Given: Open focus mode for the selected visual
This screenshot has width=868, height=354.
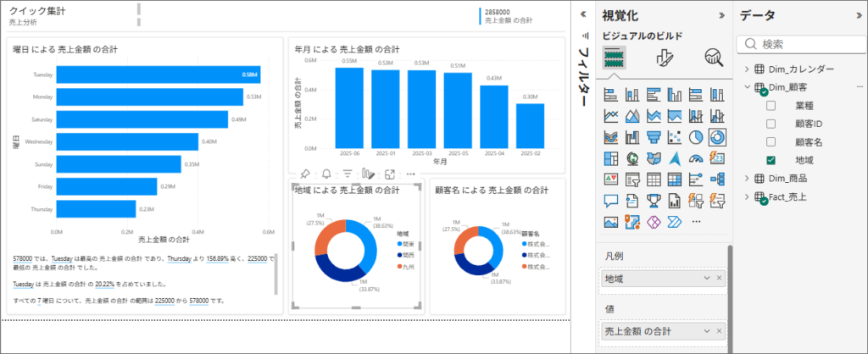Looking at the screenshot, I should (x=390, y=174).
